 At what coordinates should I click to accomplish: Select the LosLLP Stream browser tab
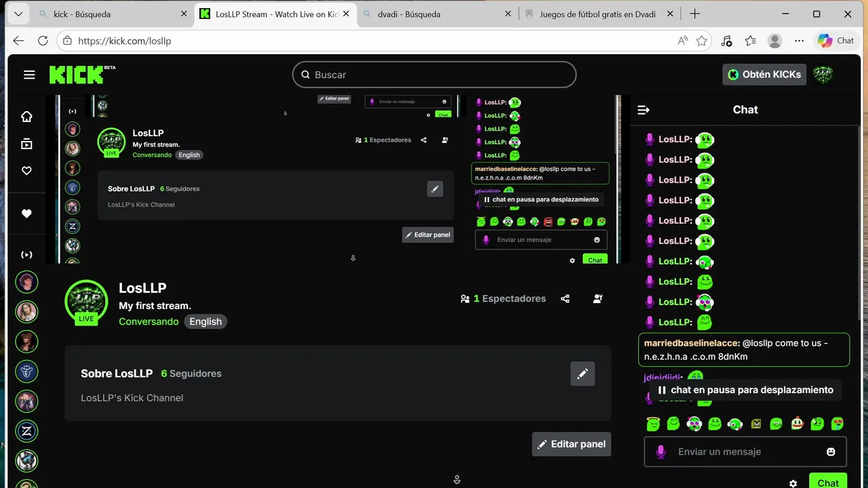(x=276, y=14)
